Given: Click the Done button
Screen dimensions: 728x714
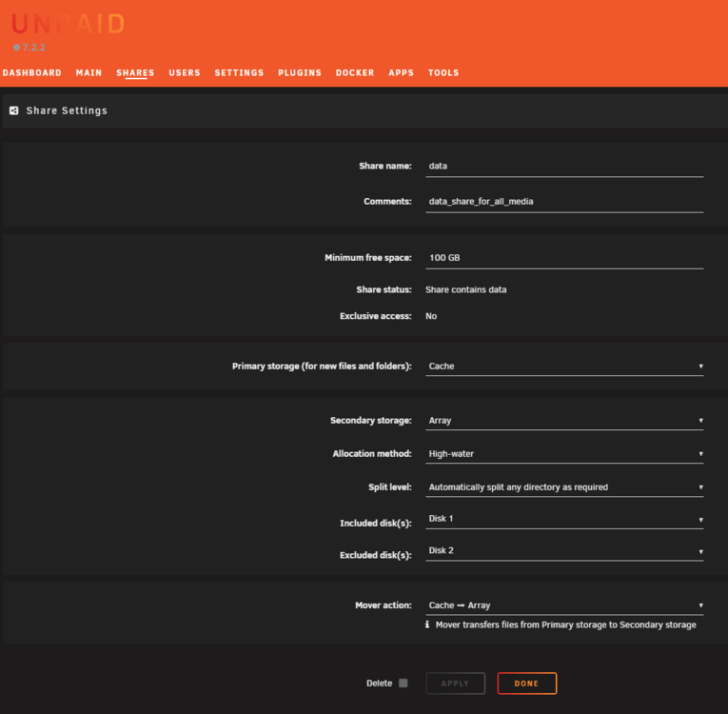Looking at the screenshot, I should (527, 684).
